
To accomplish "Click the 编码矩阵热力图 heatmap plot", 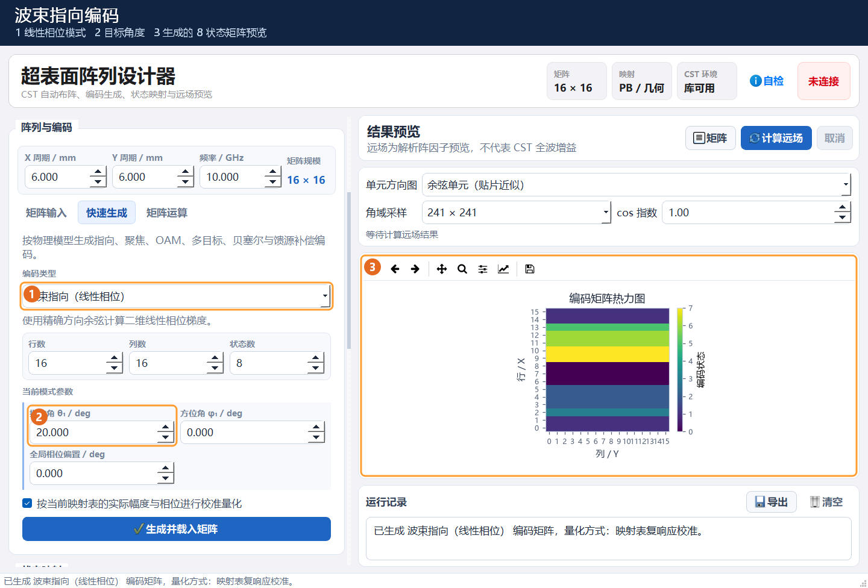I will [x=608, y=370].
